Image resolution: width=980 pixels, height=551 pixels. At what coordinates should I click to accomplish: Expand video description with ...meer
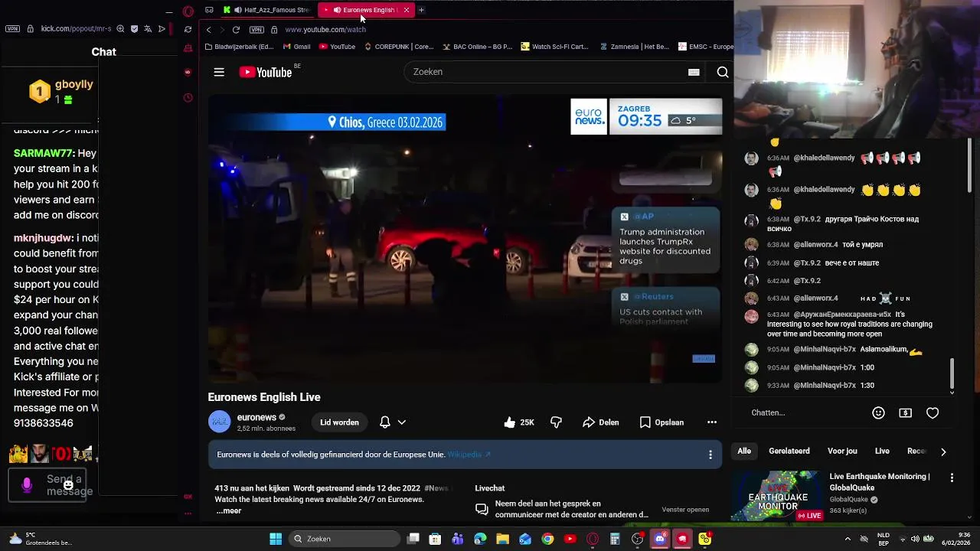[x=228, y=510]
